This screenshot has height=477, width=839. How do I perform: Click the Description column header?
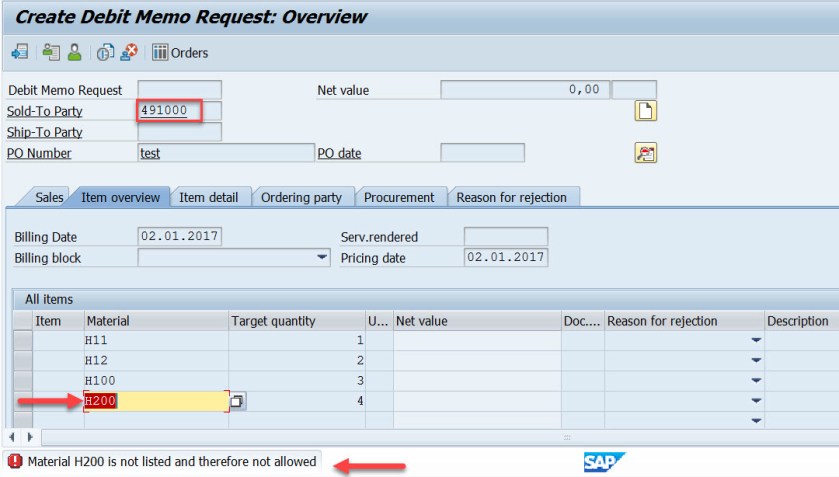801,321
